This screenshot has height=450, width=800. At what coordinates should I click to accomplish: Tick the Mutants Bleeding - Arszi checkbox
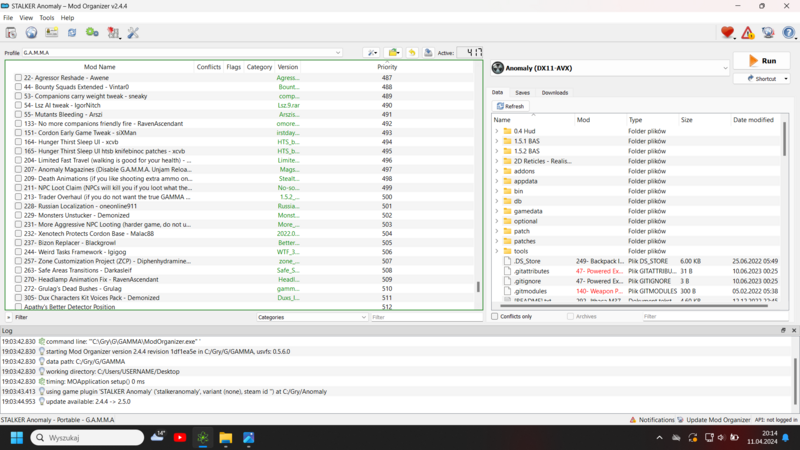coord(18,115)
